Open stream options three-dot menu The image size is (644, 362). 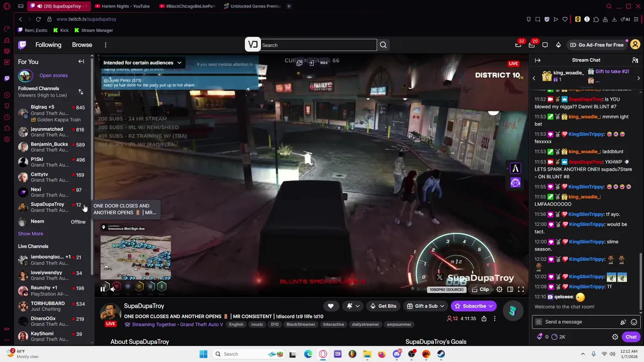pyautogui.click(x=495, y=318)
